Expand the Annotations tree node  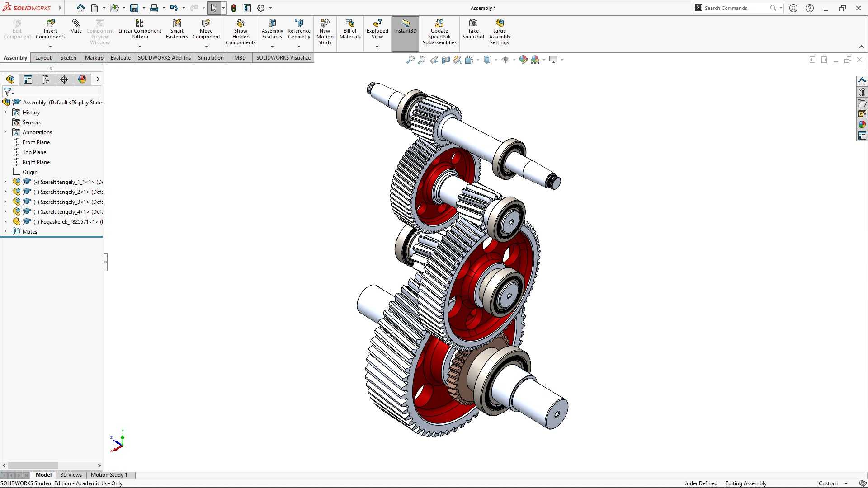pyautogui.click(x=5, y=132)
